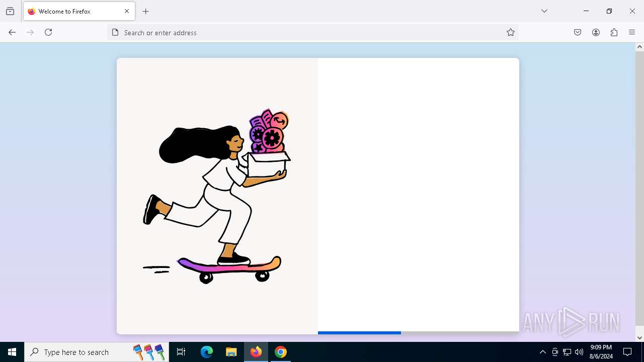This screenshot has width=644, height=362.
Task: Select the Welcome to Firefox tab
Action: [79, 11]
